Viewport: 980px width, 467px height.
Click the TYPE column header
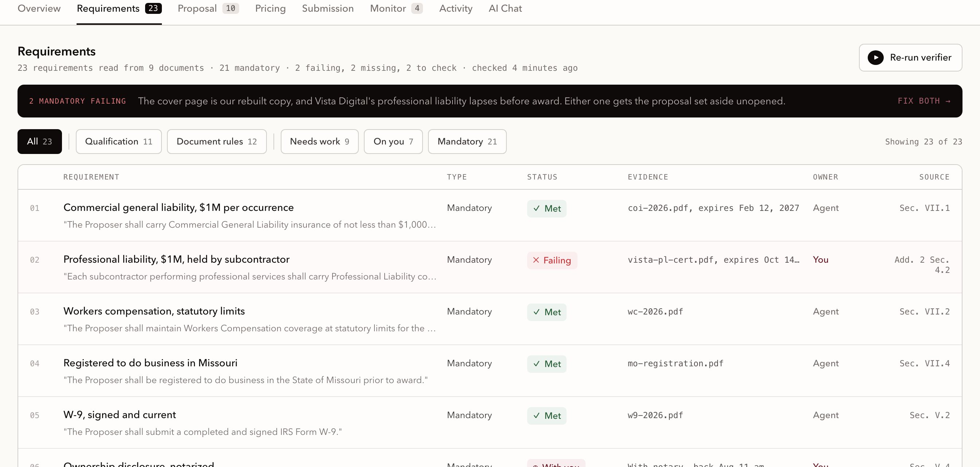pos(456,177)
